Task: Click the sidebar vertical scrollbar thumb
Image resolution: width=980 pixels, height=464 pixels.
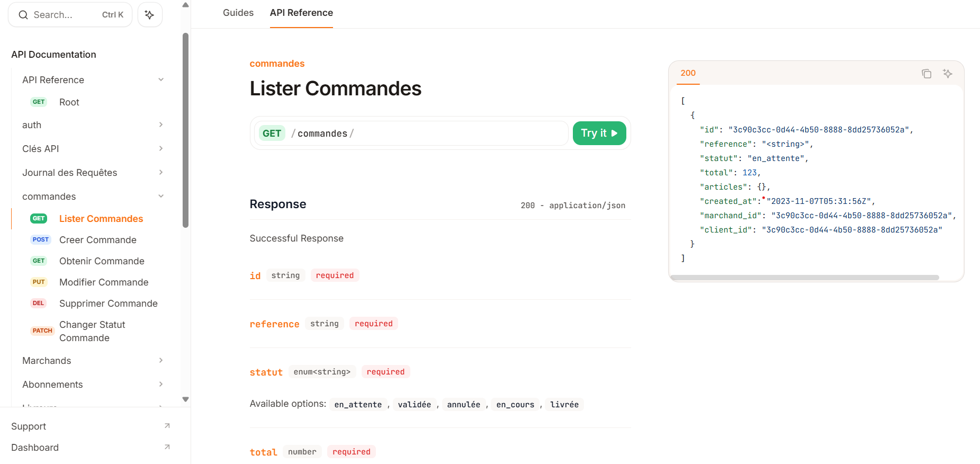Action: pyautogui.click(x=185, y=130)
